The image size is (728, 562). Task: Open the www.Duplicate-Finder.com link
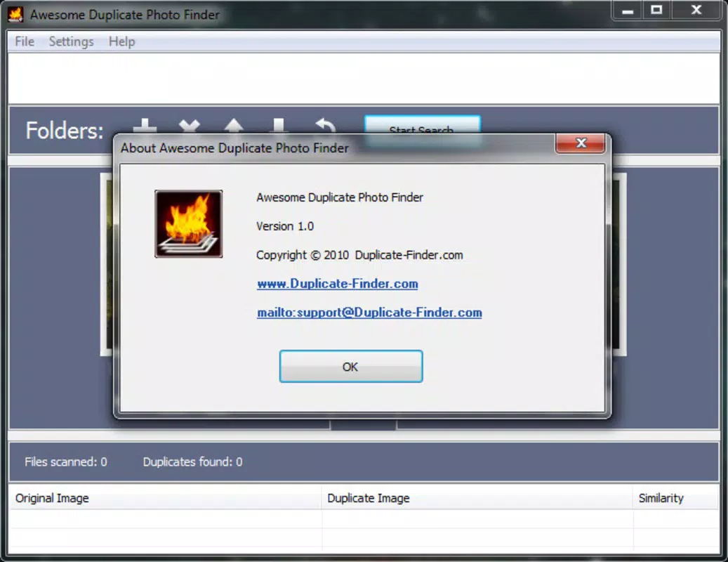[x=338, y=284]
